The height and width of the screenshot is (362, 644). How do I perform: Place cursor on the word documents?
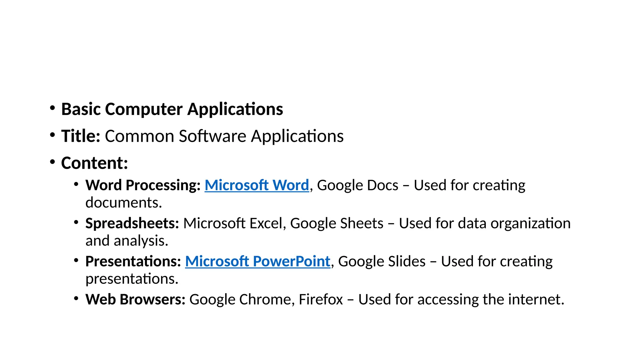pyautogui.click(x=123, y=203)
